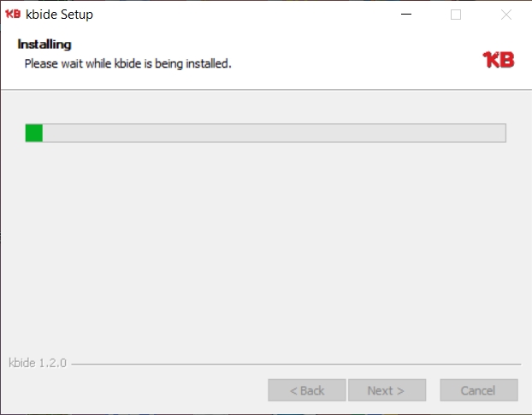Click the gap between Next and Cancel buttons
Image resolution: width=532 pixels, height=415 pixels.
433,390
